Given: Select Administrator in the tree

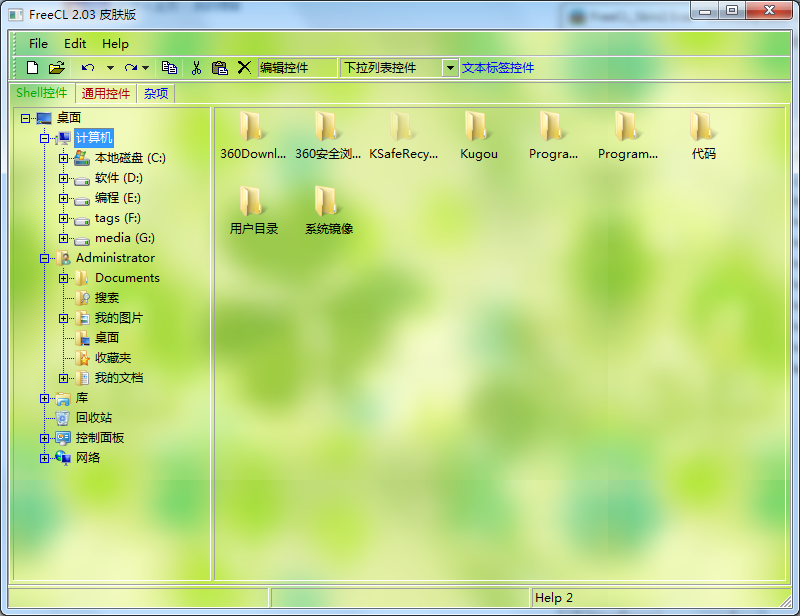Looking at the screenshot, I should (115, 258).
